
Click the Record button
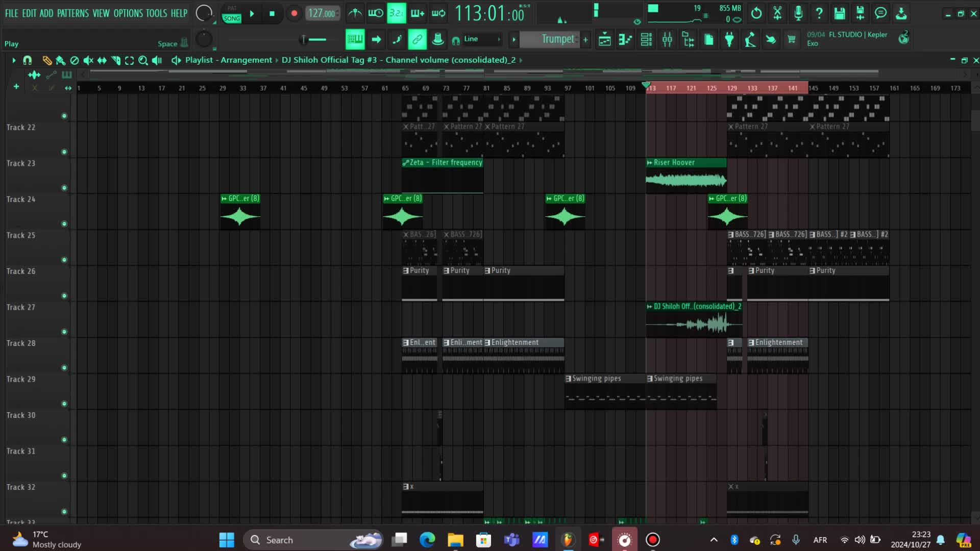click(294, 14)
